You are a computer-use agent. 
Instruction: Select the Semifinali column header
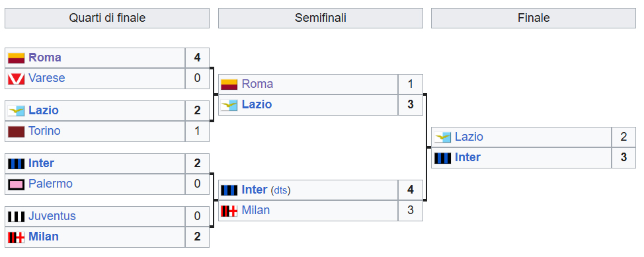[x=321, y=18]
